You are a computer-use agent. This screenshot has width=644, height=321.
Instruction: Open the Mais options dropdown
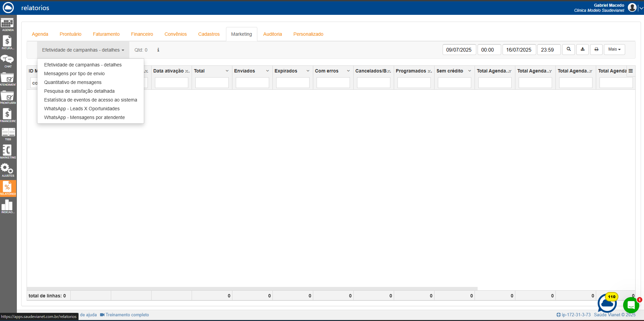pos(614,50)
